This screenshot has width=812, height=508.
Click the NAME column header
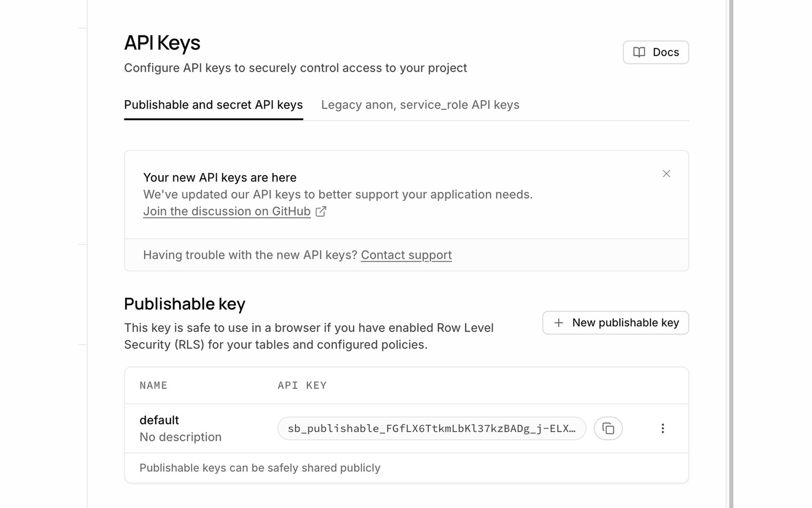(153, 386)
